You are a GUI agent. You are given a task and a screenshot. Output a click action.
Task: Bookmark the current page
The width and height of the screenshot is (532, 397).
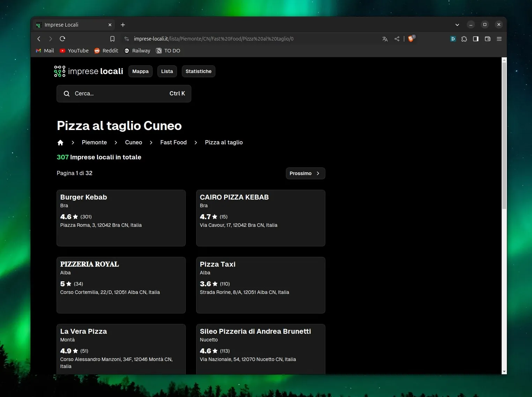[x=112, y=39]
